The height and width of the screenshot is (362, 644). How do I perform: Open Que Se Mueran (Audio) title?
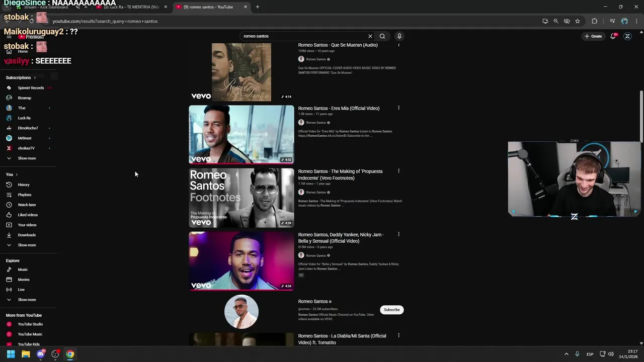click(338, 45)
